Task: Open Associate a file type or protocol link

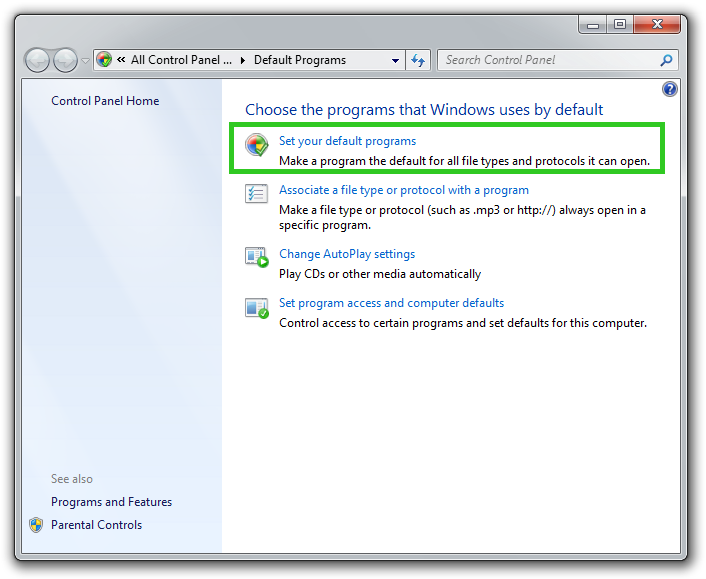Action: coord(403,190)
